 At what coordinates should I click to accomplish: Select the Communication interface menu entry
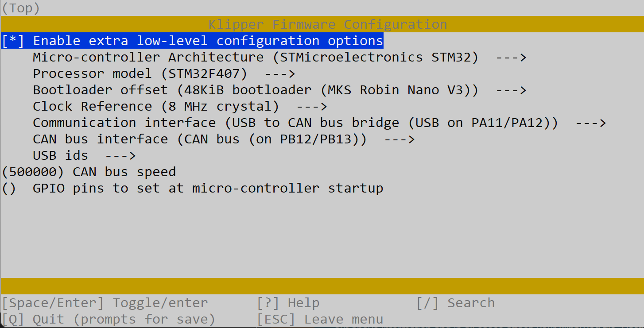[x=295, y=123]
